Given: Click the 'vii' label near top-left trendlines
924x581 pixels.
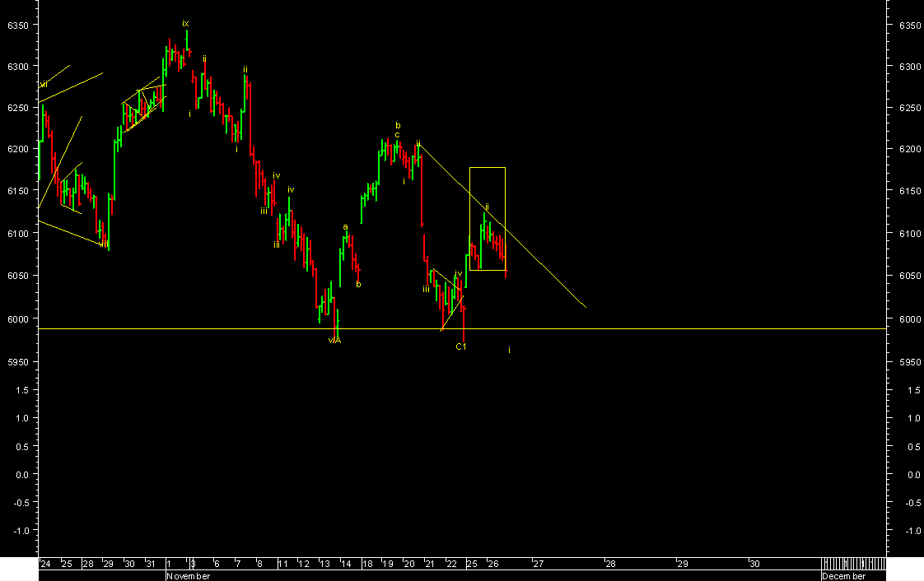Looking at the screenshot, I should tap(44, 85).
